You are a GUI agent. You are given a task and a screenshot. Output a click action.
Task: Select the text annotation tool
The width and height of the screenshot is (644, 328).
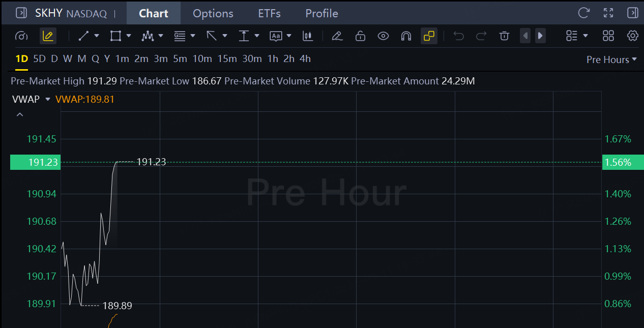click(276, 36)
